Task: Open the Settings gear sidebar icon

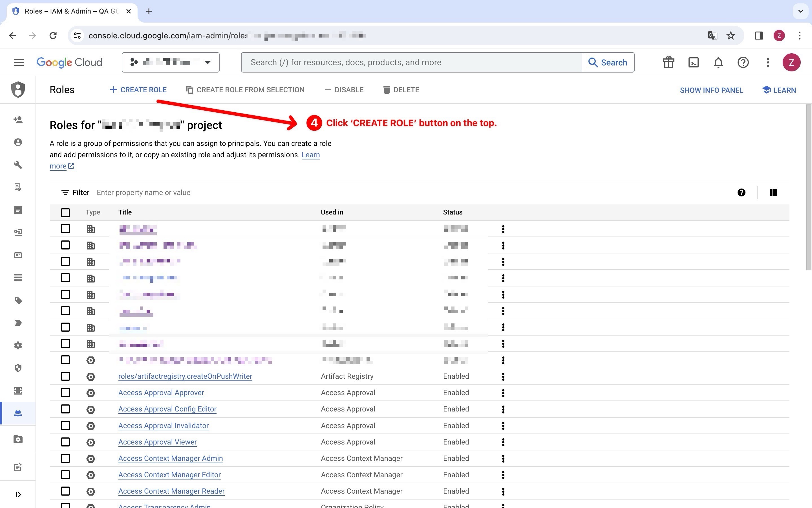Action: click(18, 345)
